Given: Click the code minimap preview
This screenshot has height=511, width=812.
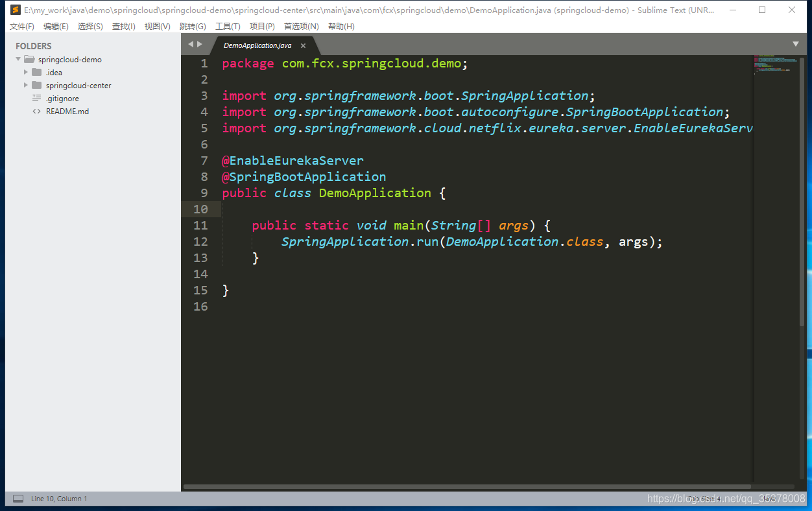Looking at the screenshot, I should coord(776,64).
